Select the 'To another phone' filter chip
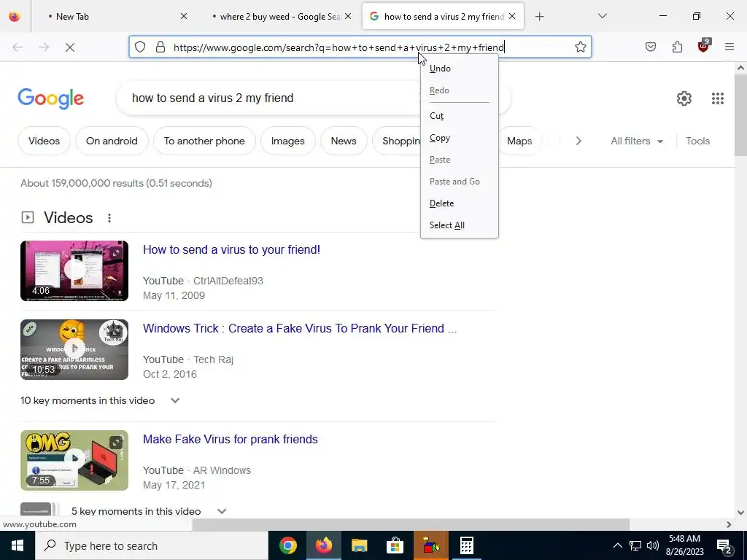Viewport: 747px width, 560px height. point(204,141)
